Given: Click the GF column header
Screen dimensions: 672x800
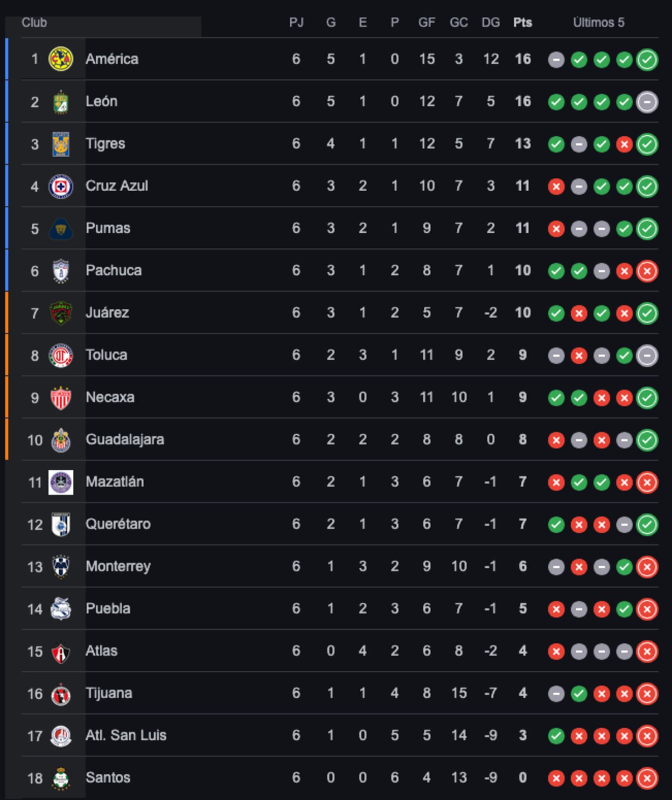Looking at the screenshot, I should point(427,21).
